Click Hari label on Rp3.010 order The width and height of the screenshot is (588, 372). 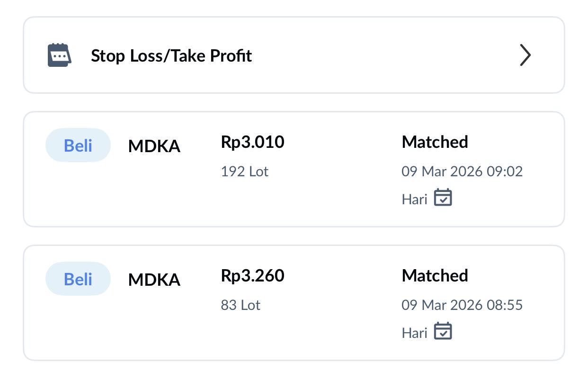point(414,200)
